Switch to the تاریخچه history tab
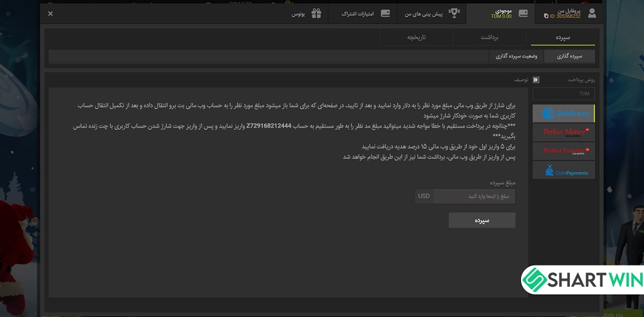This screenshot has width=644, height=317. click(x=417, y=37)
